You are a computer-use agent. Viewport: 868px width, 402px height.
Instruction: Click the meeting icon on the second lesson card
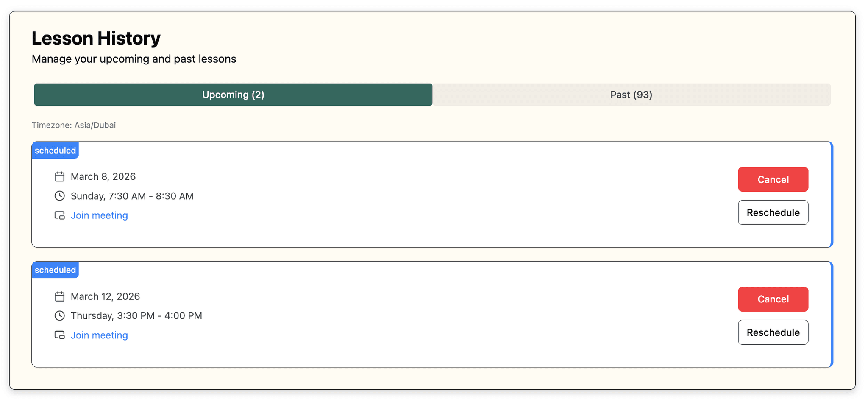pos(60,335)
